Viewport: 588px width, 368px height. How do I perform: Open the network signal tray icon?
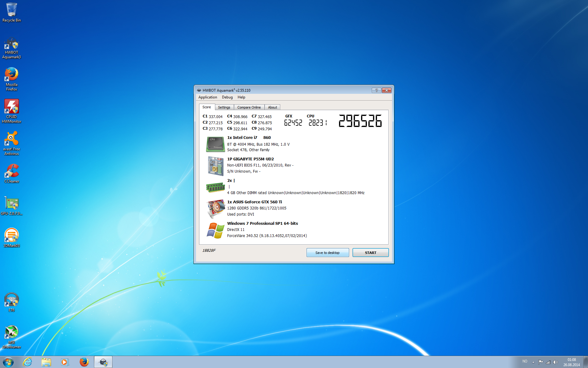coord(548,362)
